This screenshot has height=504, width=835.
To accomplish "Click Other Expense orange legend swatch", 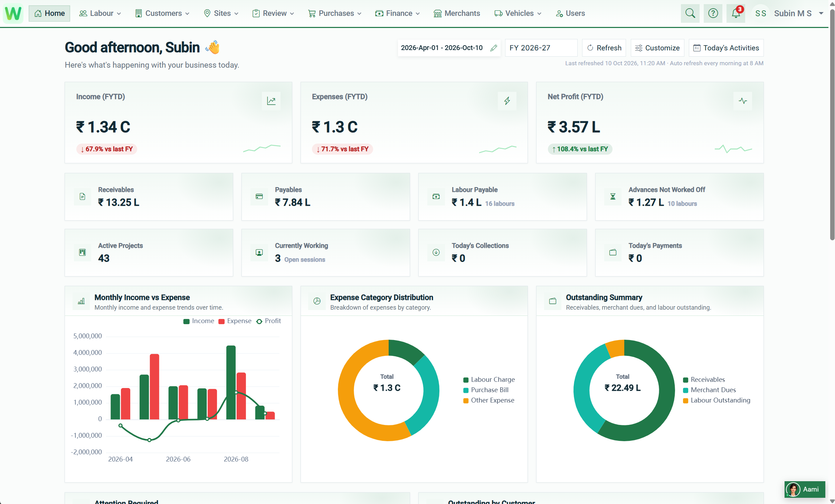I will pos(466,401).
